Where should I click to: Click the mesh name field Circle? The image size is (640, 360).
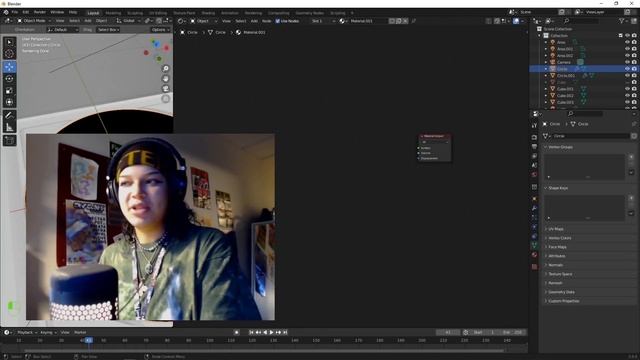[x=590, y=136]
